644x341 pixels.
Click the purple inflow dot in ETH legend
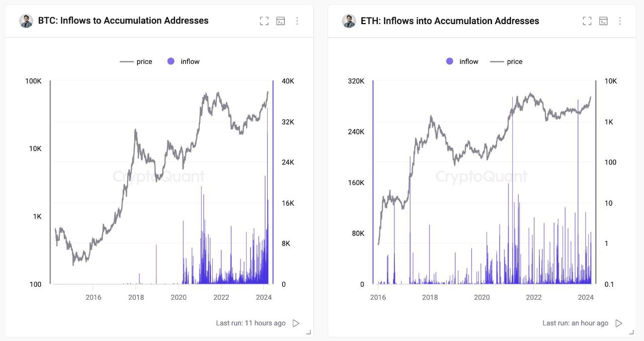[x=450, y=61]
